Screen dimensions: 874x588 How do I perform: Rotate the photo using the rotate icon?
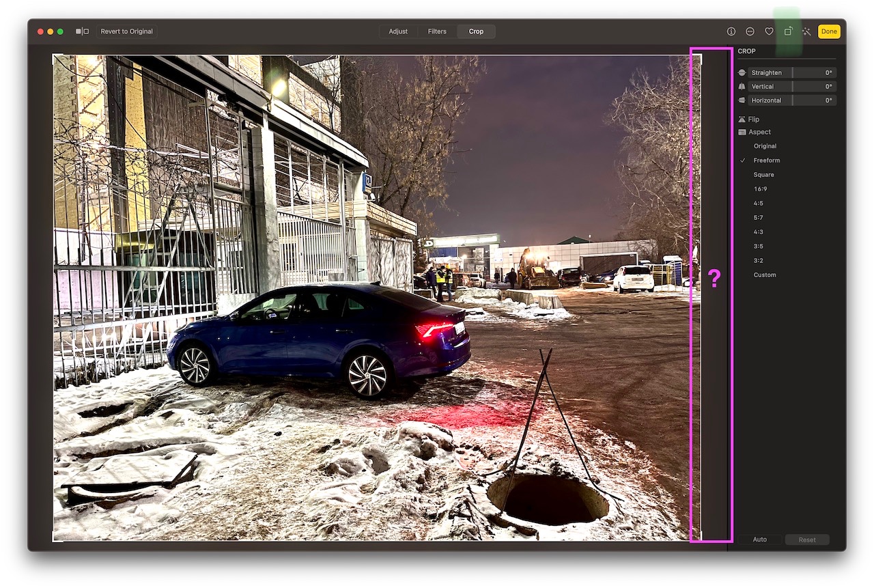point(788,31)
